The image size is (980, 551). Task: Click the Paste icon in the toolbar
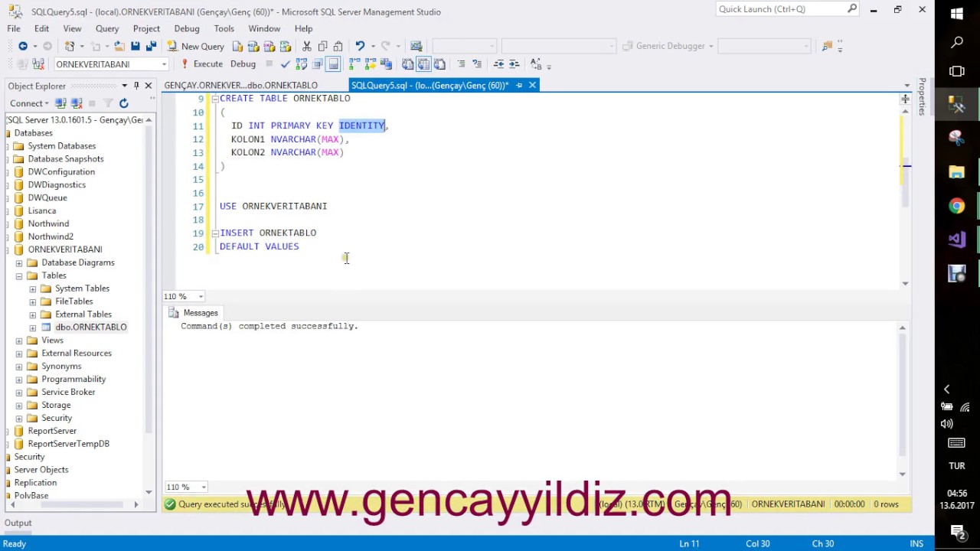(338, 46)
